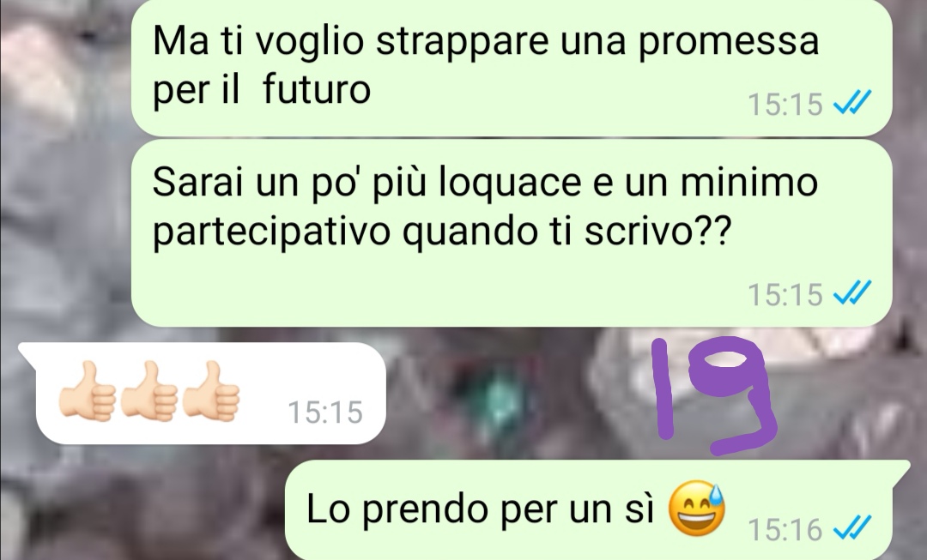Tap the 15:15 timestamp beside the thumbs-up emojis

pos(325,412)
